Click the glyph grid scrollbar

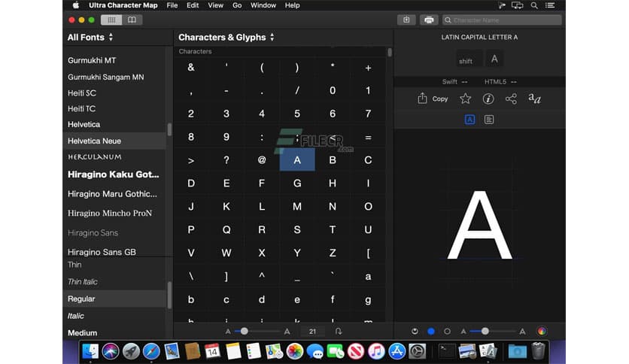[390, 53]
